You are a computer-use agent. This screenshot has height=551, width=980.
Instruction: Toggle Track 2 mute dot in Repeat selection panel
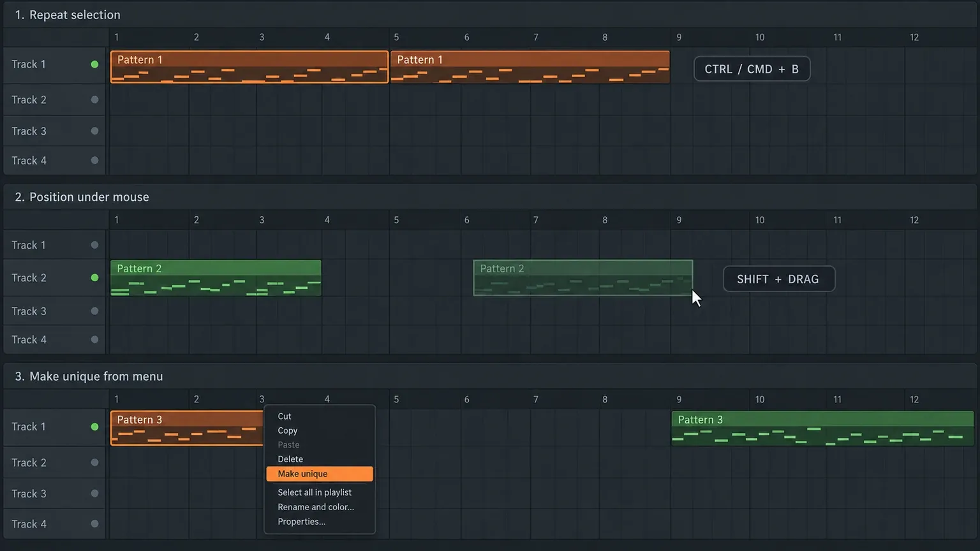pyautogui.click(x=94, y=99)
